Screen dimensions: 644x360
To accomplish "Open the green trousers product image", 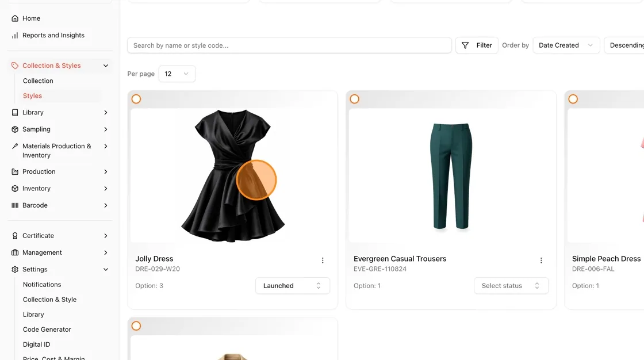I will click(451, 177).
